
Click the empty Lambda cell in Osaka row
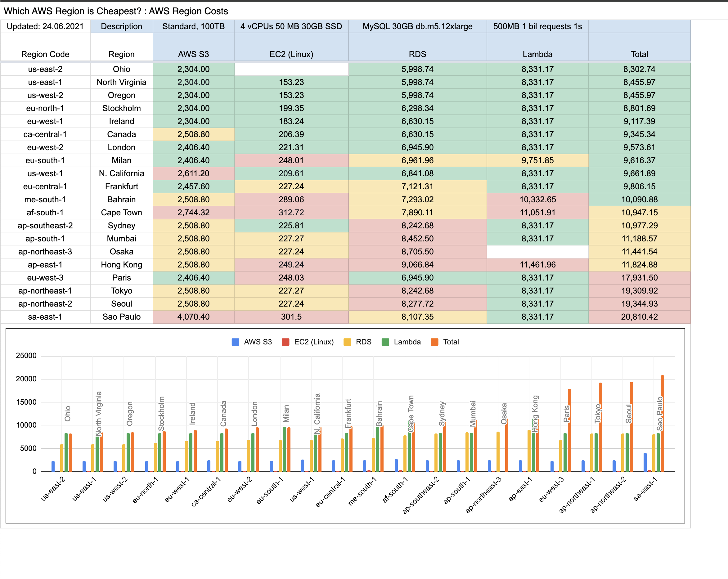[x=537, y=252]
